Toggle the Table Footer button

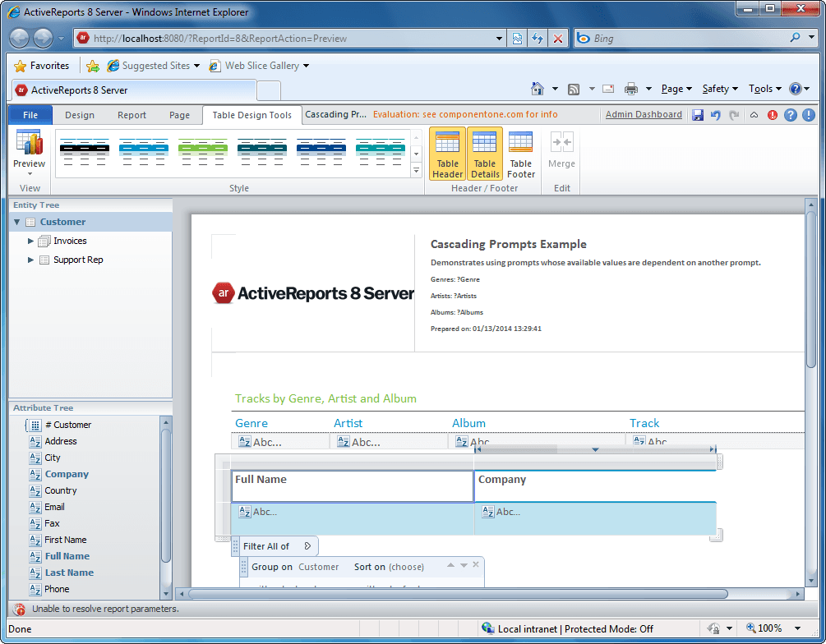(x=521, y=154)
